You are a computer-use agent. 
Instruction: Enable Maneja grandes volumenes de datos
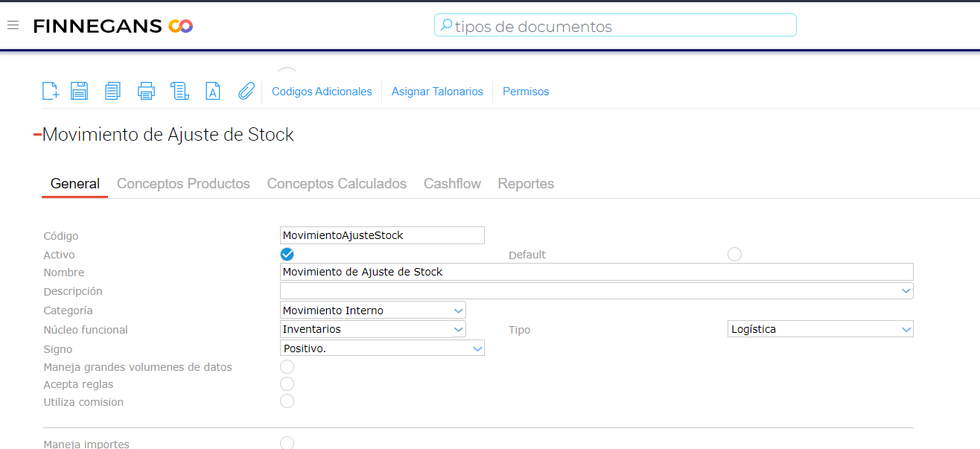point(287,367)
